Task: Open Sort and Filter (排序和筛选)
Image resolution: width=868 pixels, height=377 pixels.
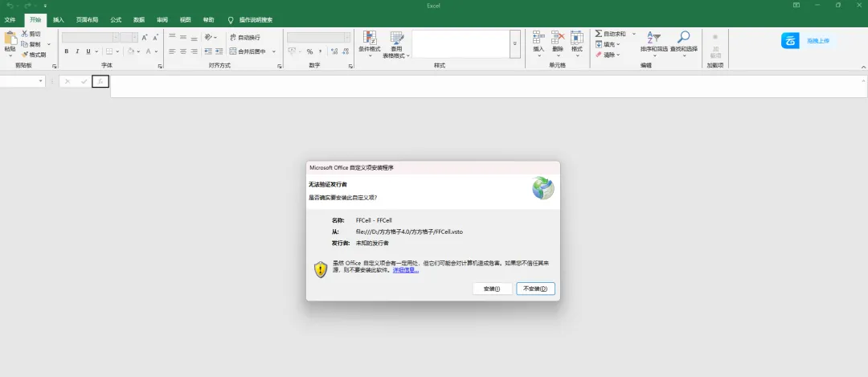Action: click(653, 43)
